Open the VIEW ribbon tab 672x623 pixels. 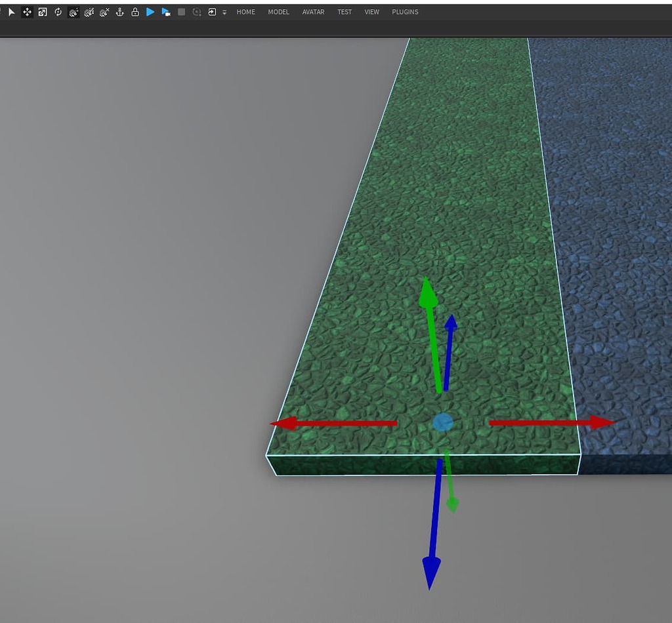pos(371,12)
